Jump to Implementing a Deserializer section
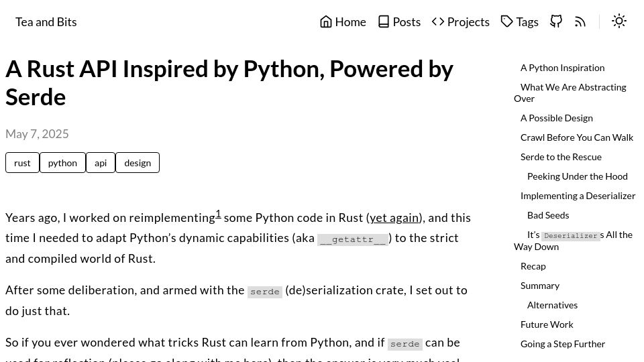Screen dimensions: 644x362 578,196
